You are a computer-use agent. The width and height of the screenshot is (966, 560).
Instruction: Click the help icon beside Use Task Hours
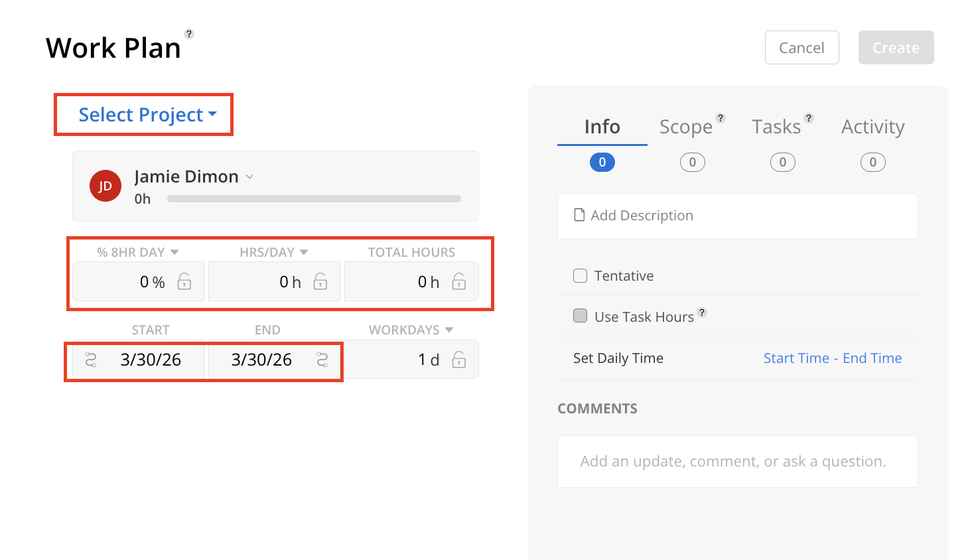[702, 313]
